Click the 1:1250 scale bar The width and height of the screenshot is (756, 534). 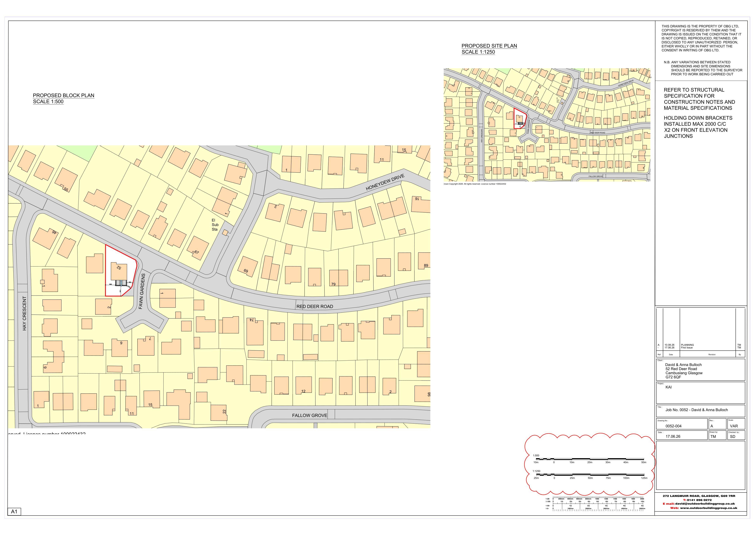[x=589, y=475]
